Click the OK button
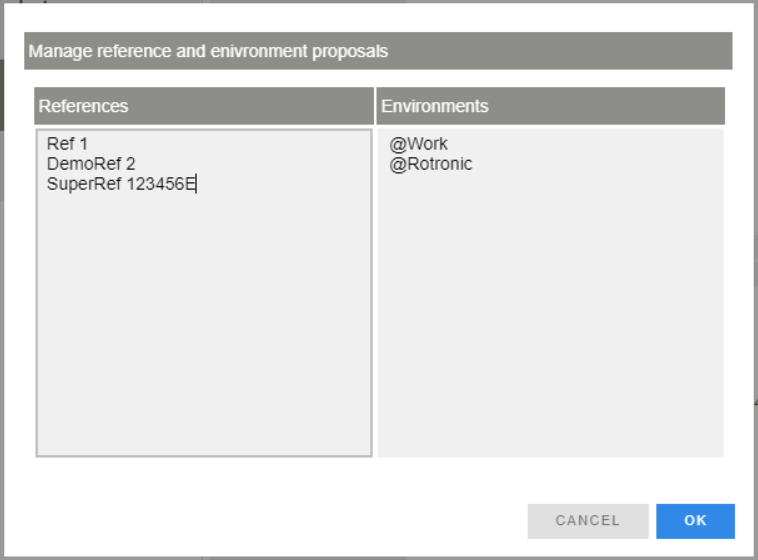This screenshot has height=560, width=758. tap(695, 521)
